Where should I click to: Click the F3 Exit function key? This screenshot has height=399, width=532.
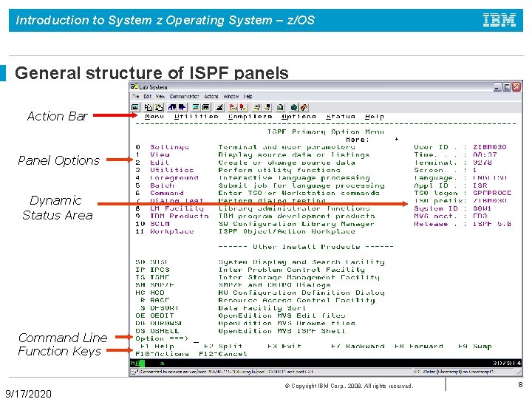[x=284, y=347]
